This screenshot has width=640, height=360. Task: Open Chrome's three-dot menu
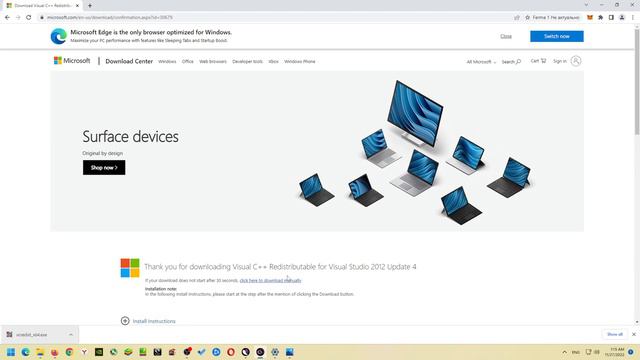(x=633, y=18)
